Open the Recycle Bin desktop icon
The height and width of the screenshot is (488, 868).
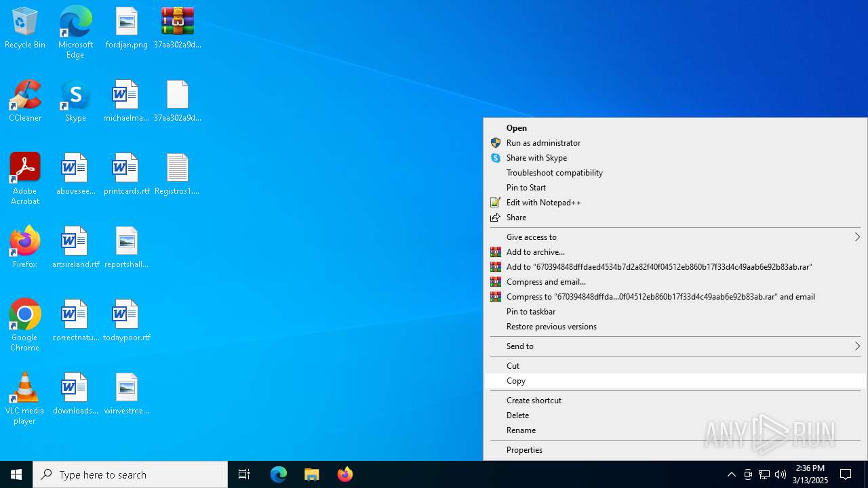tap(25, 28)
